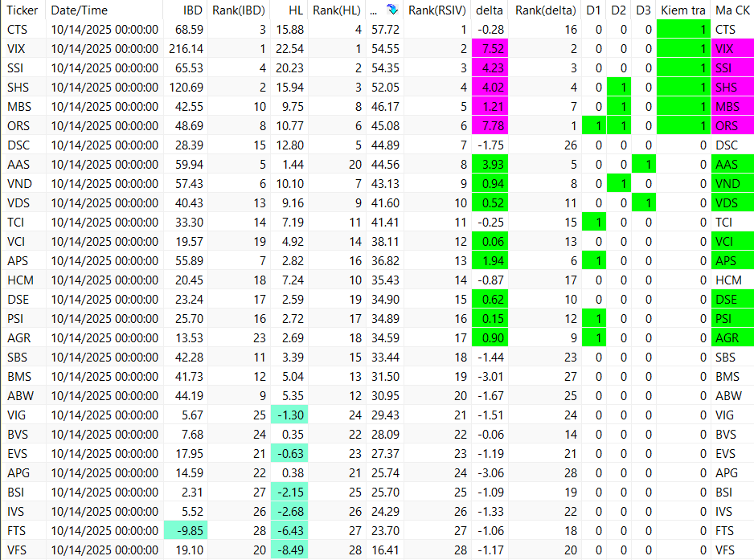
Task: Click the Kiem tra column header
Action: click(683, 10)
